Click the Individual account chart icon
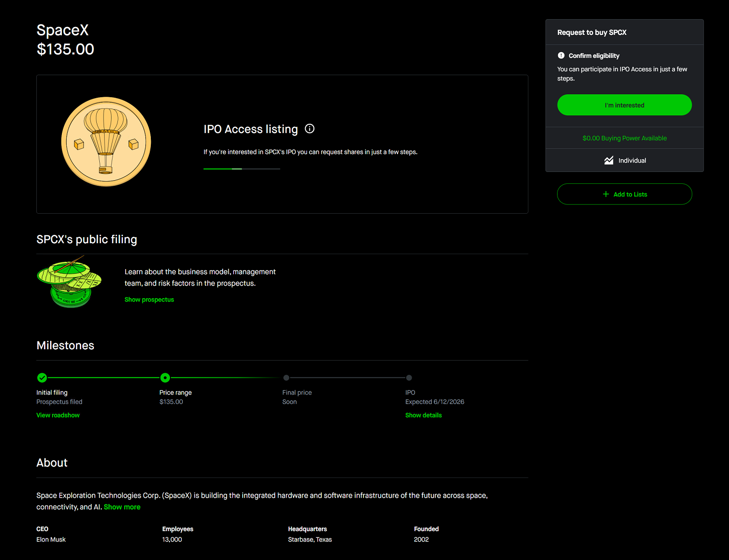This screenshot has width=729, height=560. (609, 161)
